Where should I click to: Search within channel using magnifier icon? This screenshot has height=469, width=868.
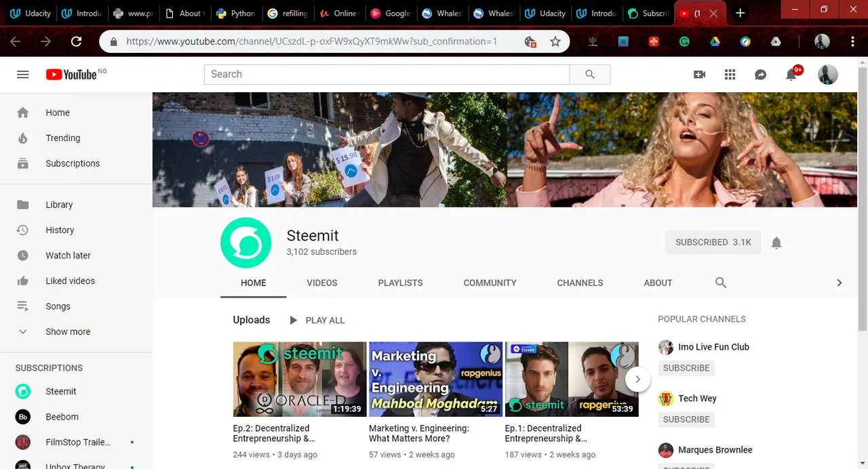pyautogui.click(x=721, y=283)
